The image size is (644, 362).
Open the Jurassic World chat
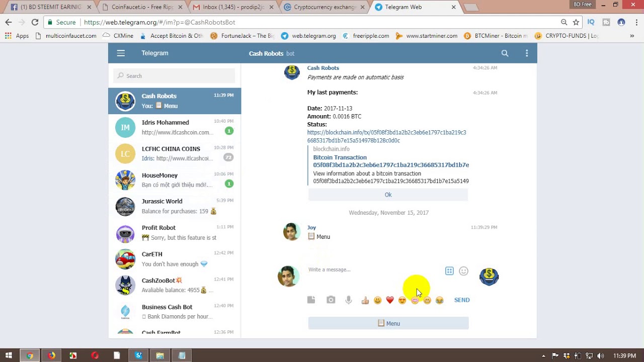click(175, 206)
